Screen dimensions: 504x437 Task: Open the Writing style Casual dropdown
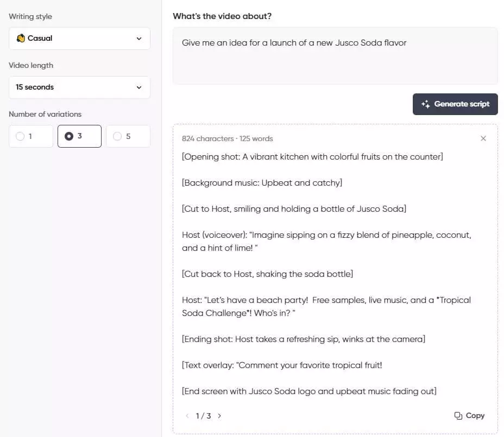click(79, 39)
